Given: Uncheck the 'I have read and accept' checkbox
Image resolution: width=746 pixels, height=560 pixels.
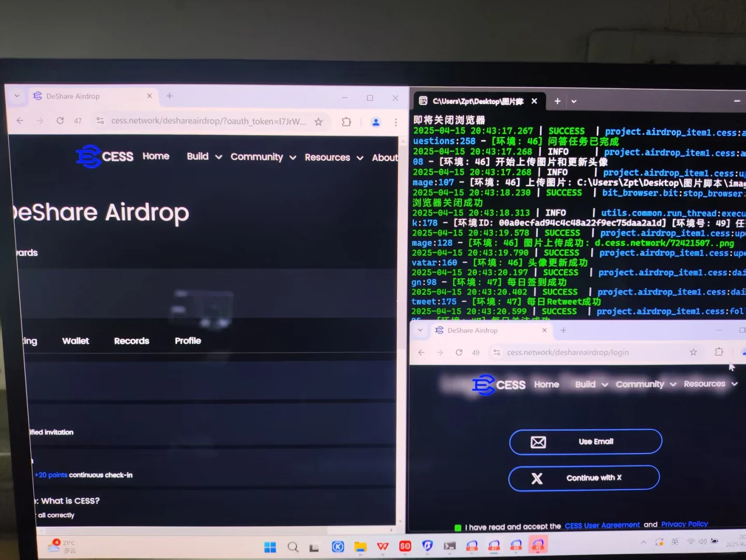Looking at the screenshot, I should coord(458,527).
